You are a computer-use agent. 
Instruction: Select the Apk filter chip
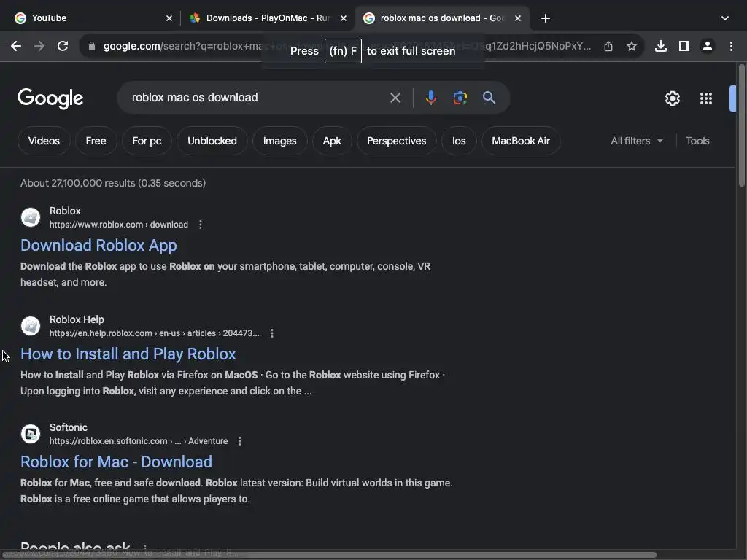point(332,141)
